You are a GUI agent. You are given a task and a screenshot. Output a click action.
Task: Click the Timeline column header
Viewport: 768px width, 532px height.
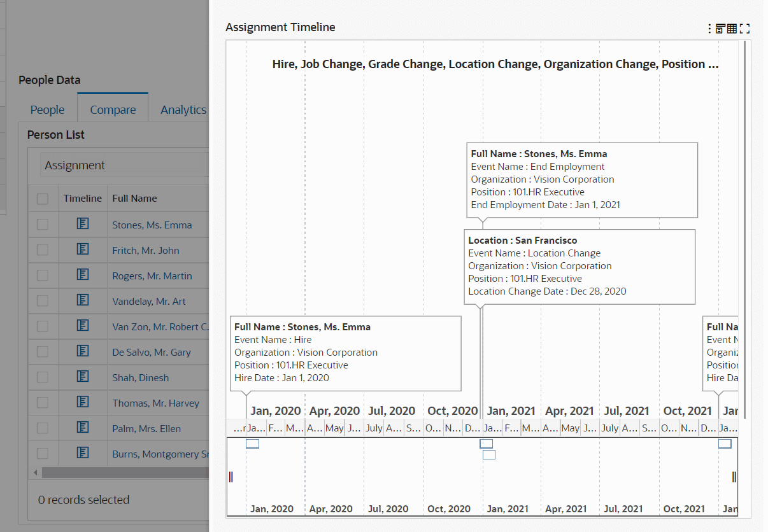(x=83, y=199)
